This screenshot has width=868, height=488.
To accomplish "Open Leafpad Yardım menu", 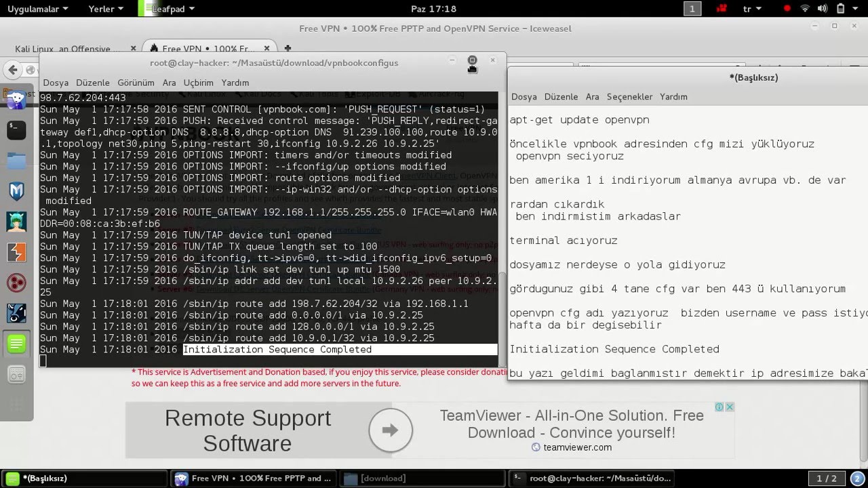I will click(673, 97).
